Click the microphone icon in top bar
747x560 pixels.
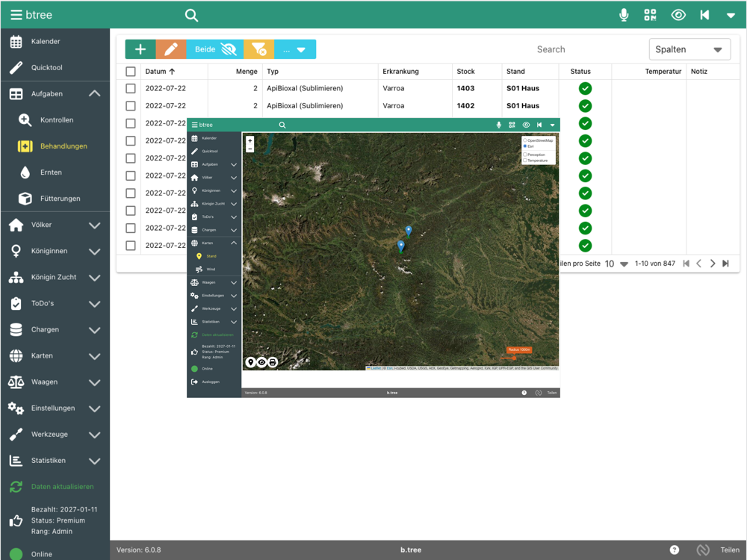tap(624, 15)
